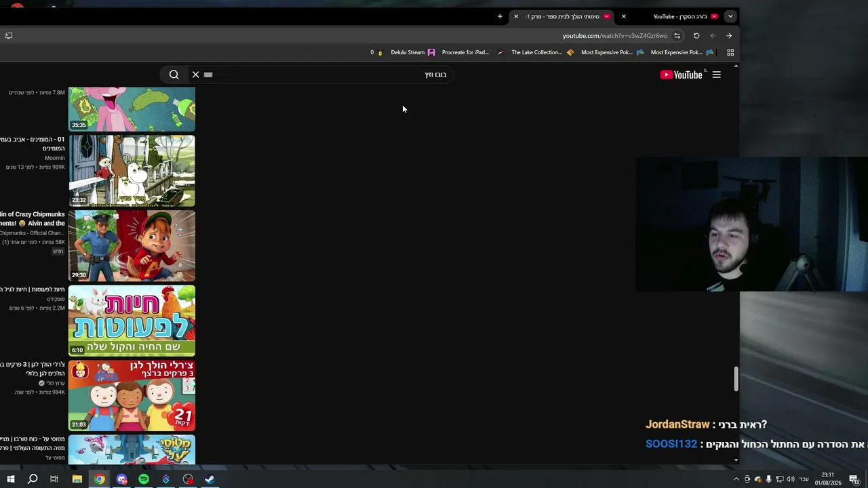868x488 pixels.
Task: Go forward in browser history
Action: click(713, 36)
